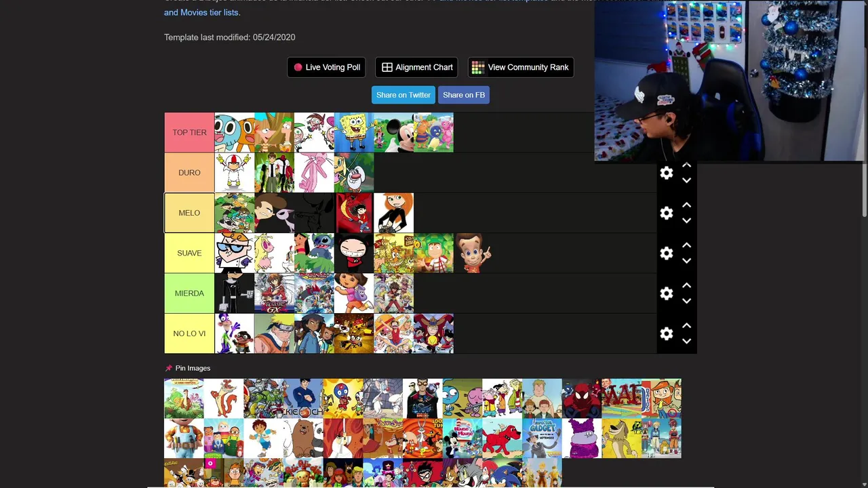Move DURO tier up with arrow
This screenshot has width=868, height=488.
pos(686,165)
